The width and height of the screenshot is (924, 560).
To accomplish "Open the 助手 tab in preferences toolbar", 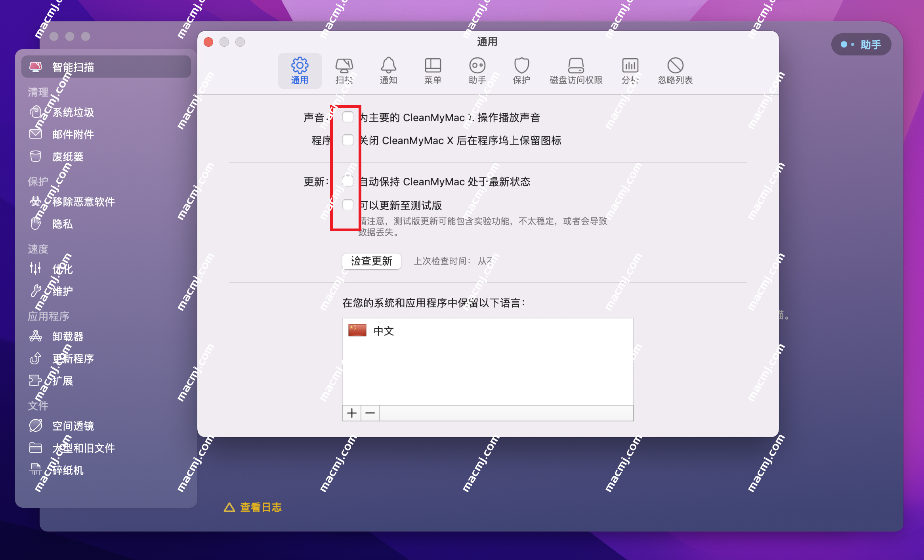I will coord(477,71).
